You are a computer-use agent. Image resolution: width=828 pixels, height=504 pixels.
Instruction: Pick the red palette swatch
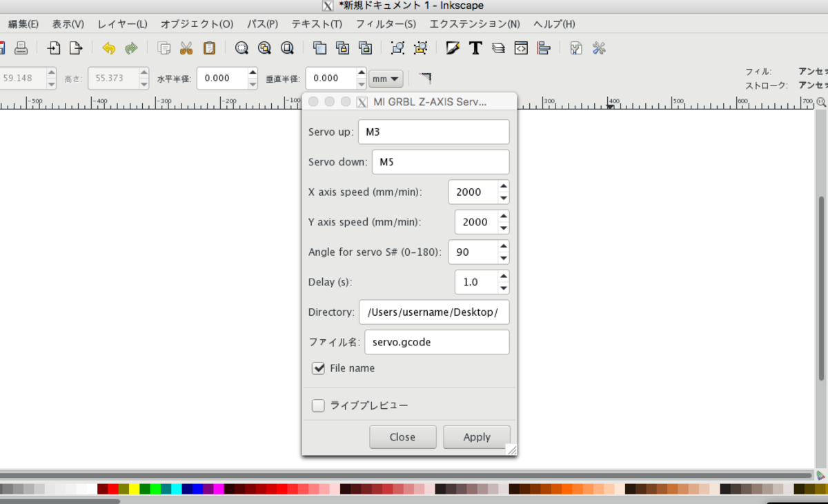(x=113, y=489)
